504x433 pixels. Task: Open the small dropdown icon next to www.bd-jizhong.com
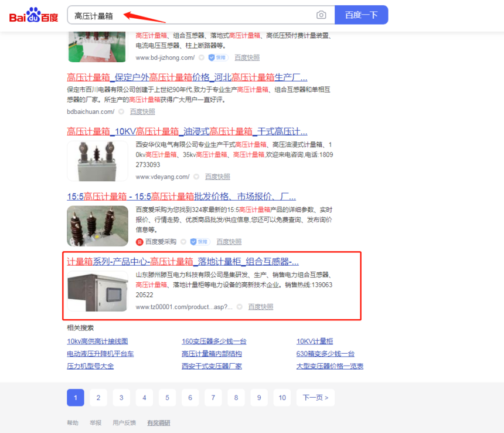(x=202, y=57)
